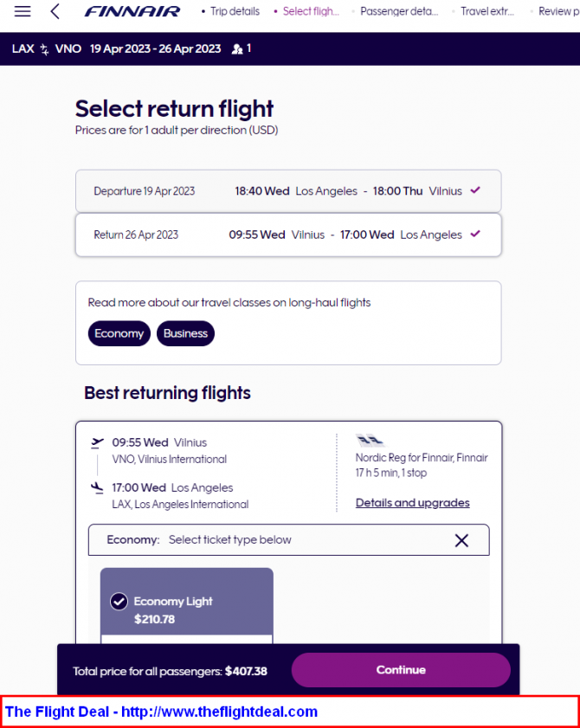Click the takeoff plane icon beside 09:55 Wed
The width and height of the screenshot is (580, 728).
coord(97,442)
